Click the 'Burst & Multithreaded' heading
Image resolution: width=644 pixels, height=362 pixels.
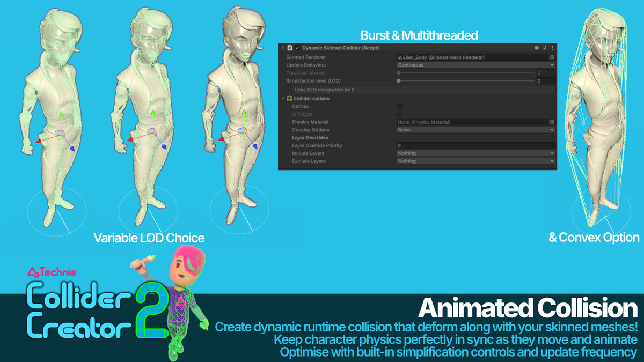[419, 35]
